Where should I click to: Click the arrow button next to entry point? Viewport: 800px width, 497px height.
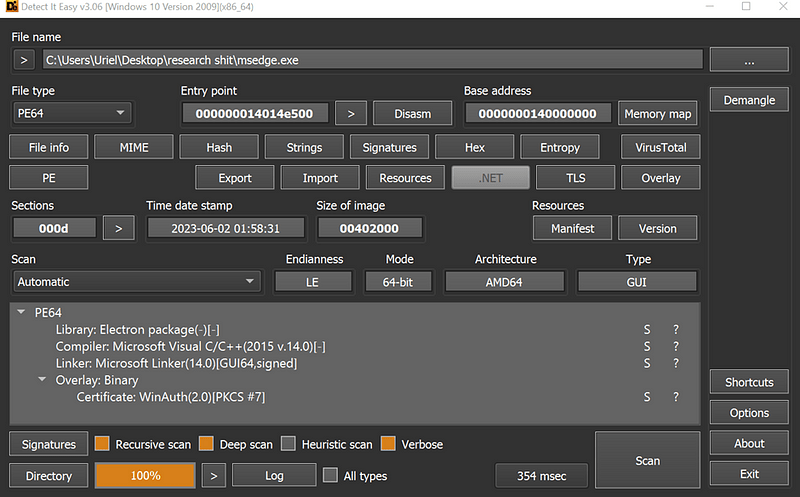pos(351,114)
